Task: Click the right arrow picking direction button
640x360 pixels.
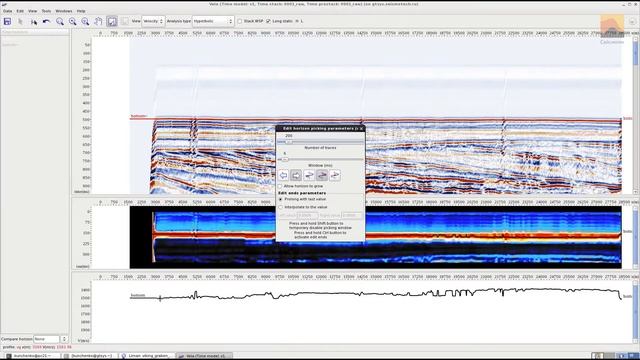Action: 296,176
